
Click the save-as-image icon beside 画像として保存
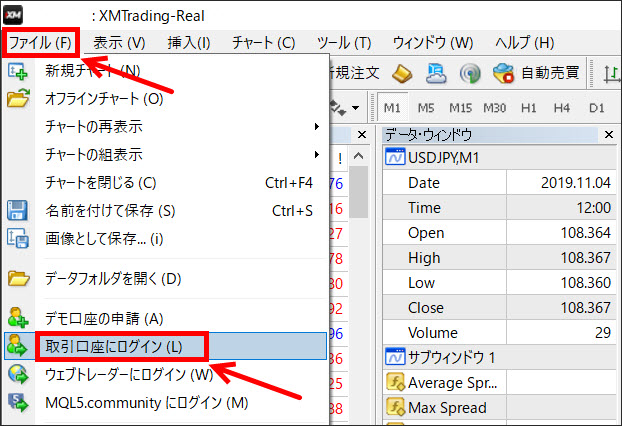[x=18, y=238]
